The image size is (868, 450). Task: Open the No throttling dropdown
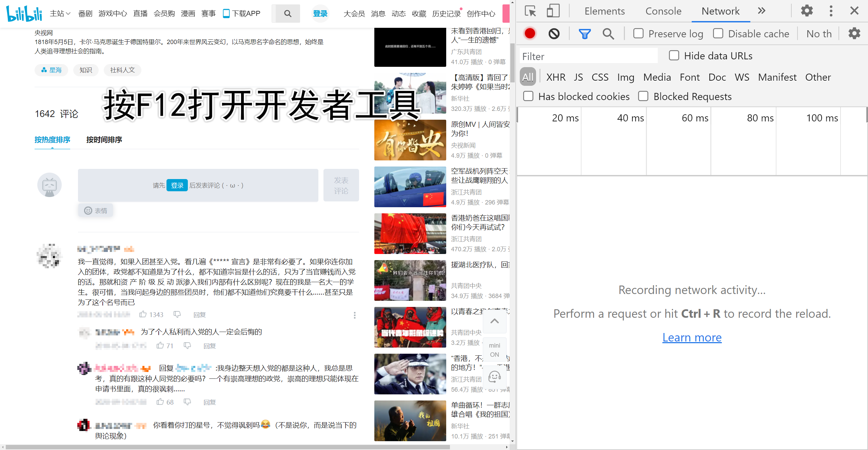pyautogui.click(x=818, y=34)
